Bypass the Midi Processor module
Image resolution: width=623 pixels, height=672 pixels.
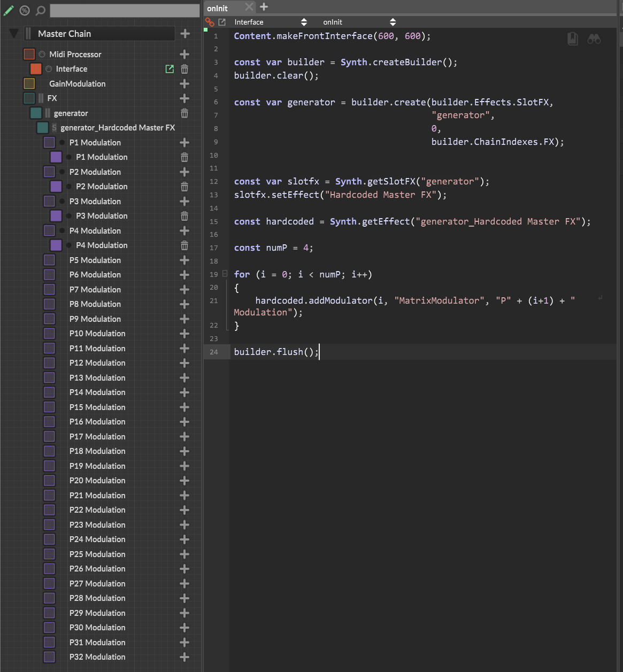pos(42,53)
